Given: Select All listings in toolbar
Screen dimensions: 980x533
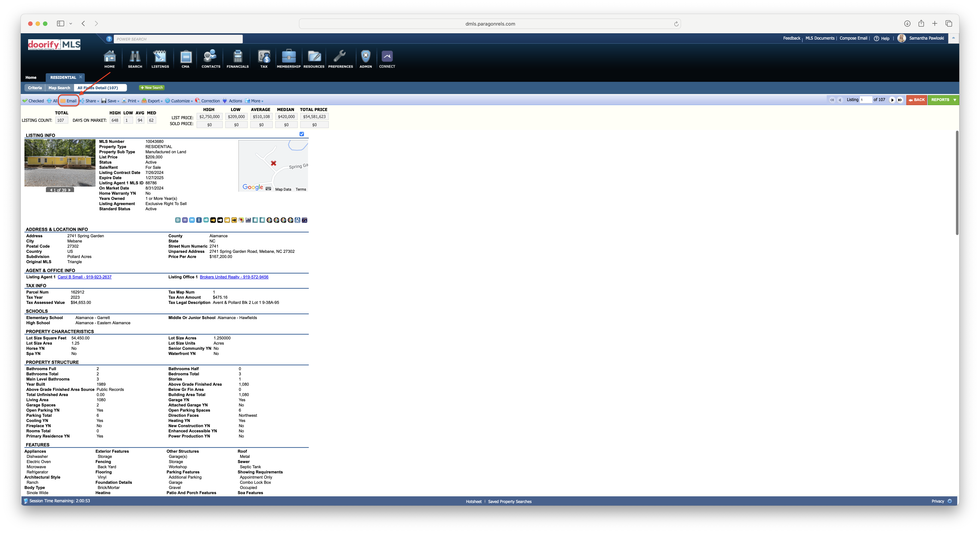Looking at the screenshot, I should [x=52, y=101].
